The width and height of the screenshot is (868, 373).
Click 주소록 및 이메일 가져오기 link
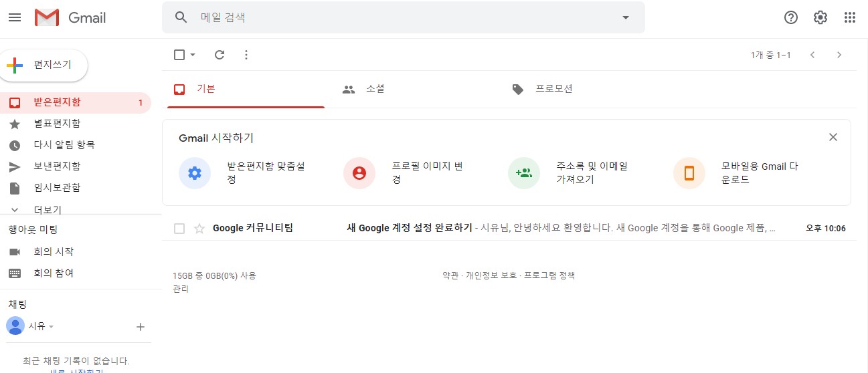point(592,173)
